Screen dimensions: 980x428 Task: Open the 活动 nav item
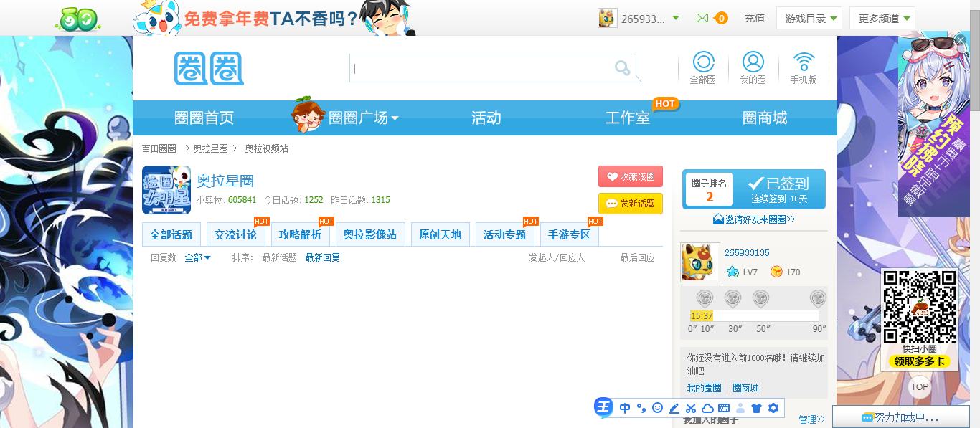coord(486,118)
